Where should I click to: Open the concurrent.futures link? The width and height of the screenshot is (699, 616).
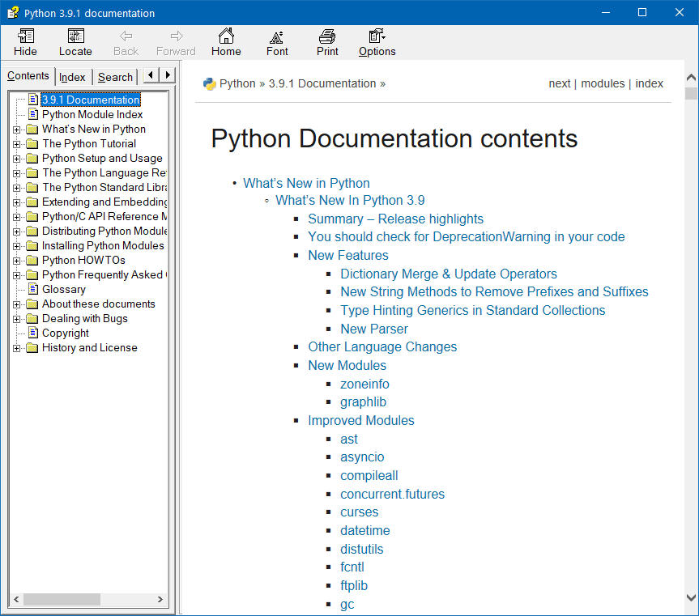point(392,494)
